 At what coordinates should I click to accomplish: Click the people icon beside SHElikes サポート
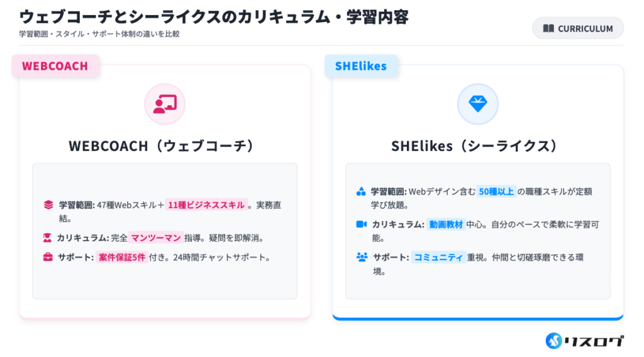[362, 257]
